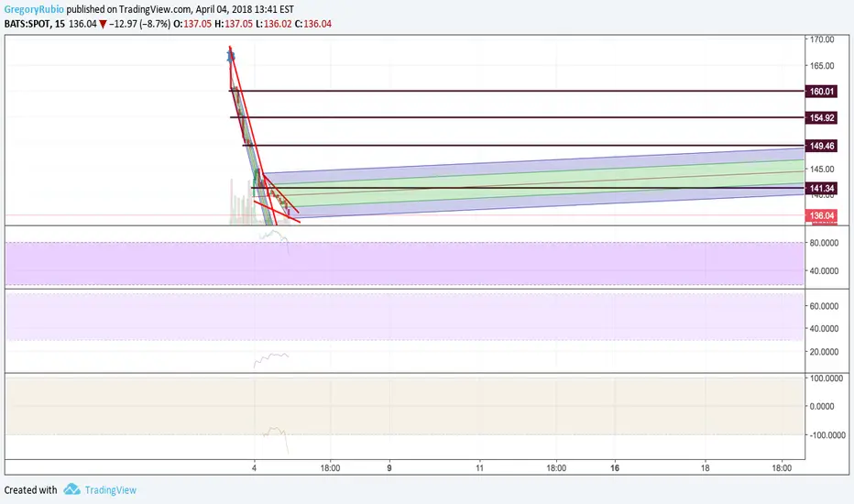The width and height of the screenshot is (854, 504).
Task: Click the 0.0000 bottom indicator axis value
Action: click(x=822, y=407)
